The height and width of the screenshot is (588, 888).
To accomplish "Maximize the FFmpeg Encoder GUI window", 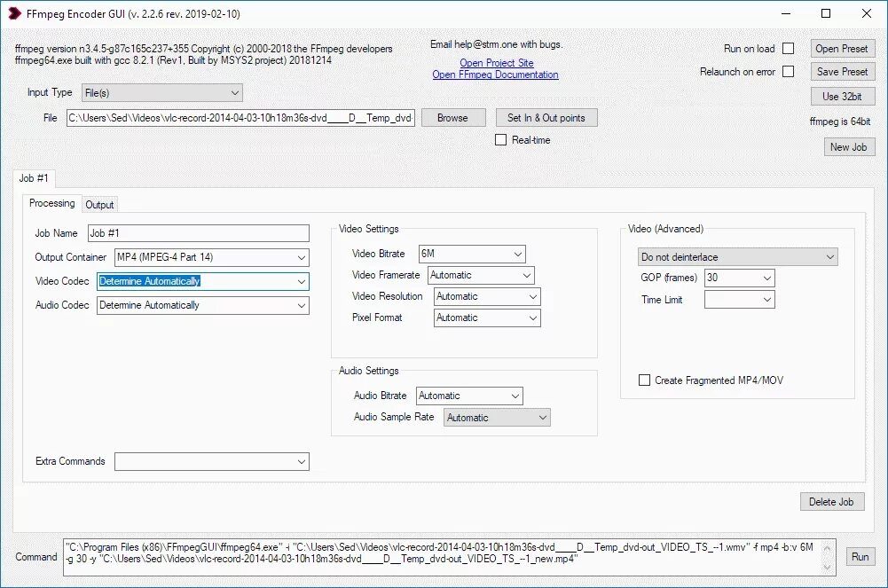I will (826, 13).
